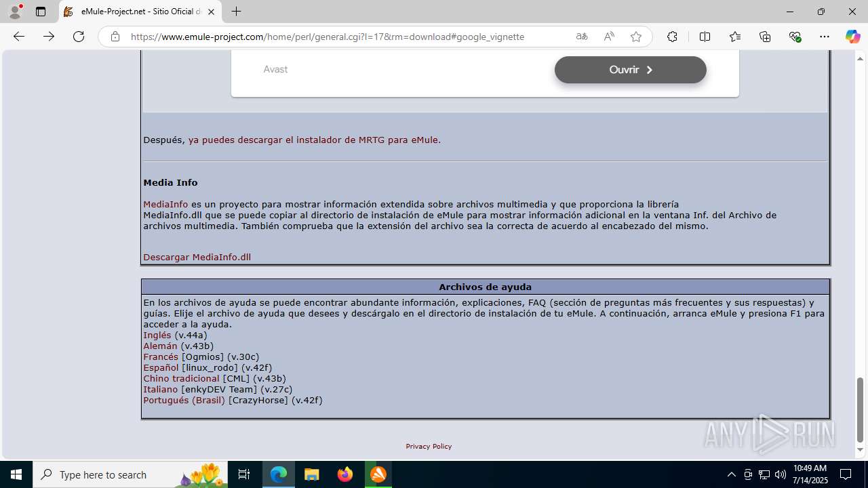The width and height of the screenshot is (868, 488).
Task: Download Inglés help file
Action: (x=157, y=335)
